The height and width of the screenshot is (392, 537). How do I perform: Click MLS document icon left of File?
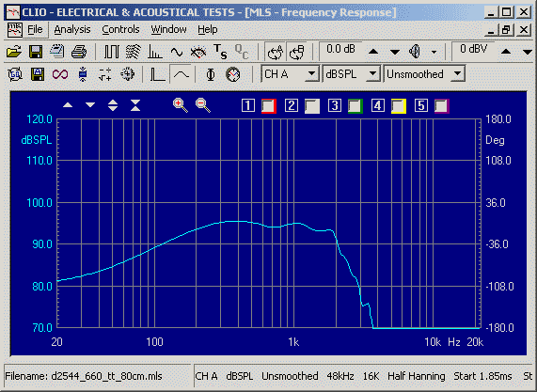click(x=15, y=30)
